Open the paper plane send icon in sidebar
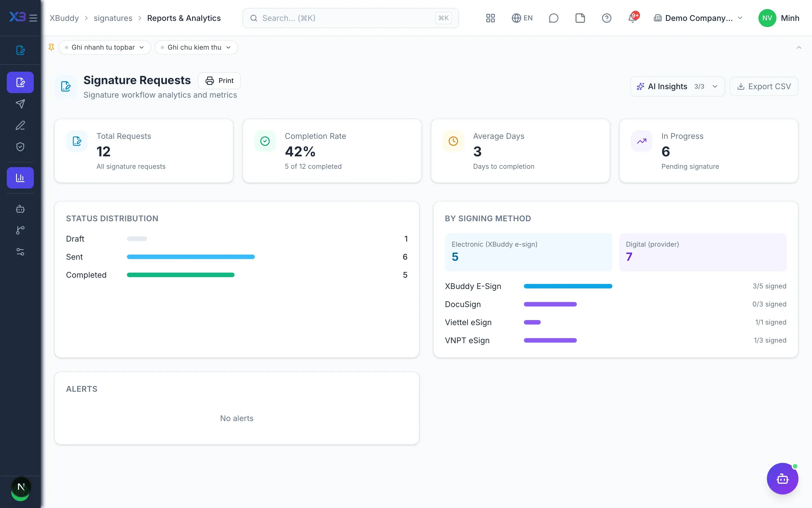The height and width of the screenshot is (508, 812). pyautogui.click(x=21, y=104)
